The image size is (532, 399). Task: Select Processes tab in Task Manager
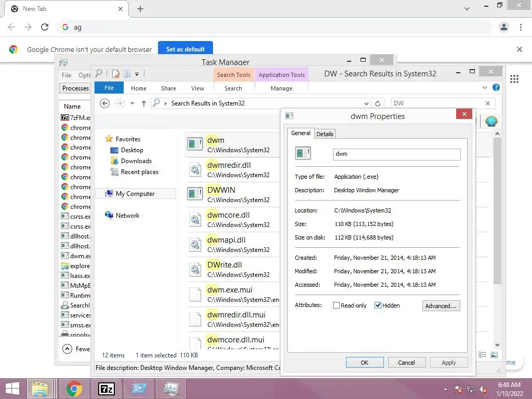(75, 88)
